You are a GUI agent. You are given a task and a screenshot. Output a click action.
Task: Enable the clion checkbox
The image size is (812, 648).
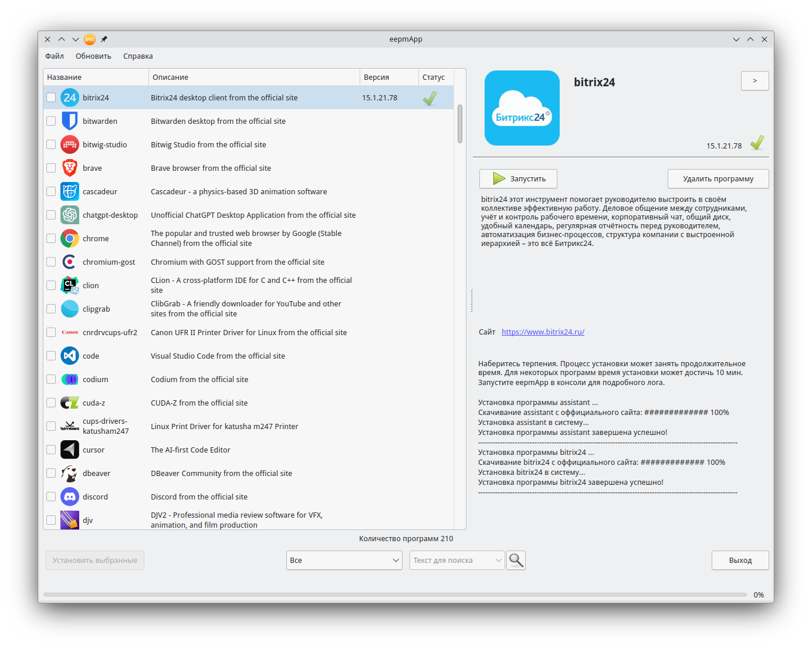point(51,285)
